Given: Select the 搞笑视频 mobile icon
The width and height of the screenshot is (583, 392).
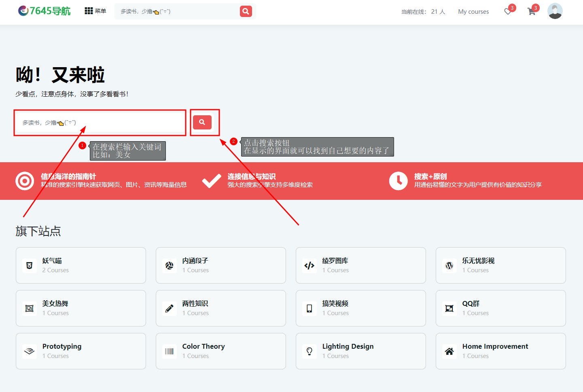Looking at the screenshot, I should (310, 308).
